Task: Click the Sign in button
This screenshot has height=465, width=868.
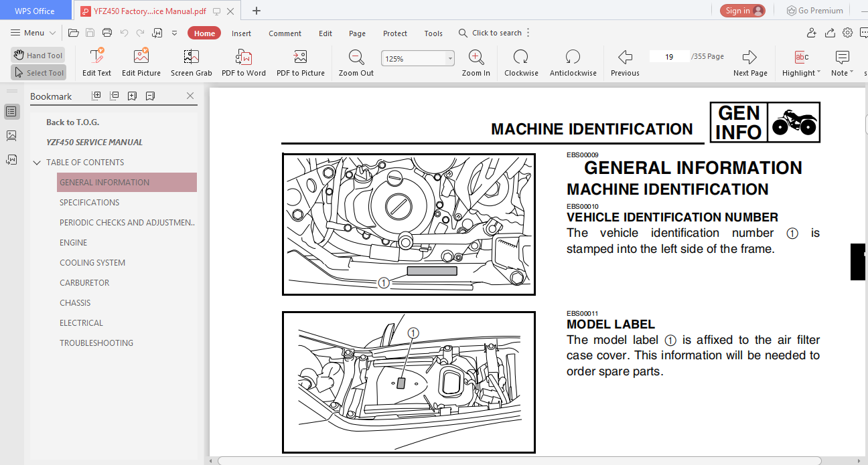Action: tap(743, 10)
